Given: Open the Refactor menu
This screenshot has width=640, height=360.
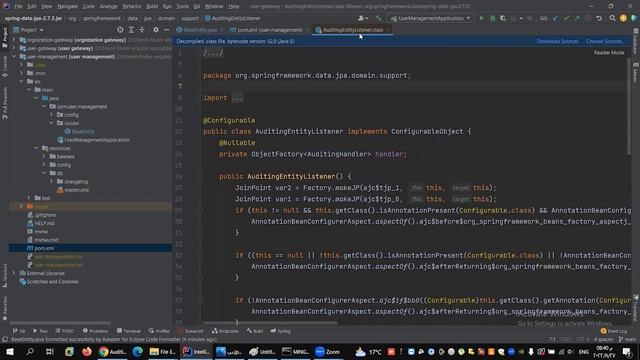Looking at the screenshot, I should pos(132,7).
